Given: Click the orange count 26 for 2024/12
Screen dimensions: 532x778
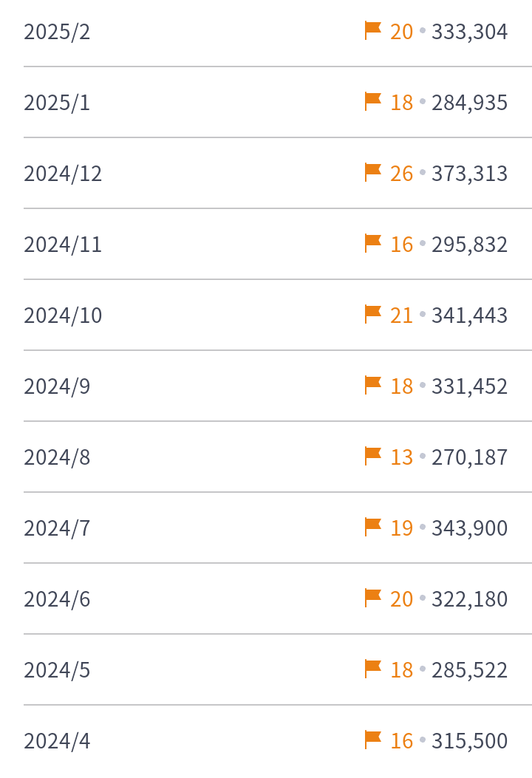Looking at the screenshot, I should [401, 174].
